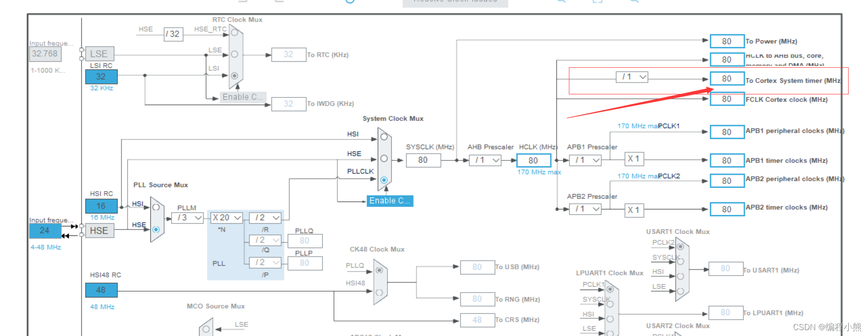The height and width of the screenshot is (336, 868).
Task: Pick LSE in USART1 Clock Mux
Action: 680,291
